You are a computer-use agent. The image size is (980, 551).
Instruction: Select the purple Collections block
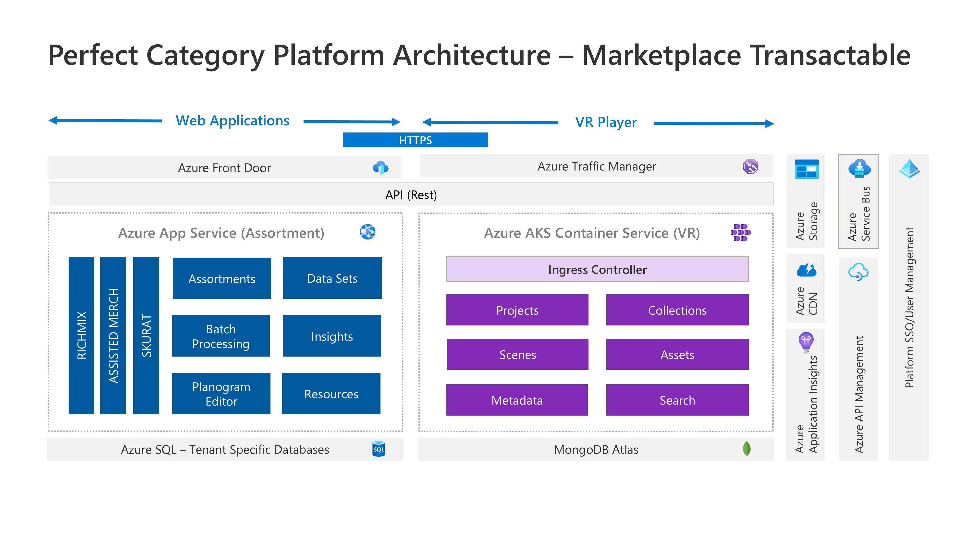pos(677,310)
